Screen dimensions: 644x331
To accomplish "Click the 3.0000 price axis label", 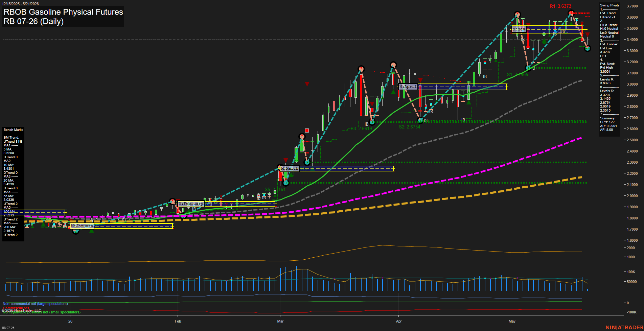I will [x=632, y=84].
